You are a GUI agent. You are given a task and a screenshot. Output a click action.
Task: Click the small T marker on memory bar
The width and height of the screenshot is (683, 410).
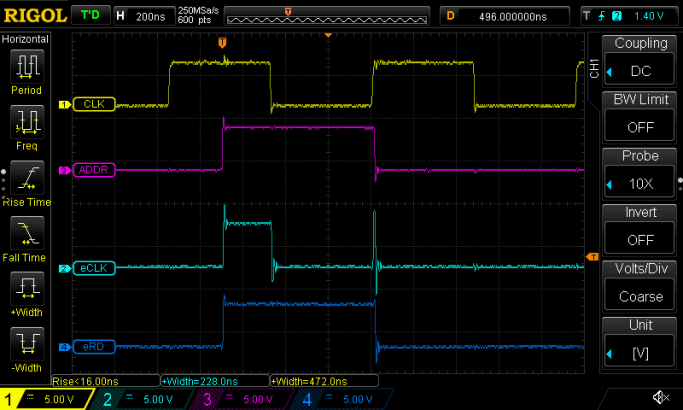pyautogui.click(x=287, y=12)
